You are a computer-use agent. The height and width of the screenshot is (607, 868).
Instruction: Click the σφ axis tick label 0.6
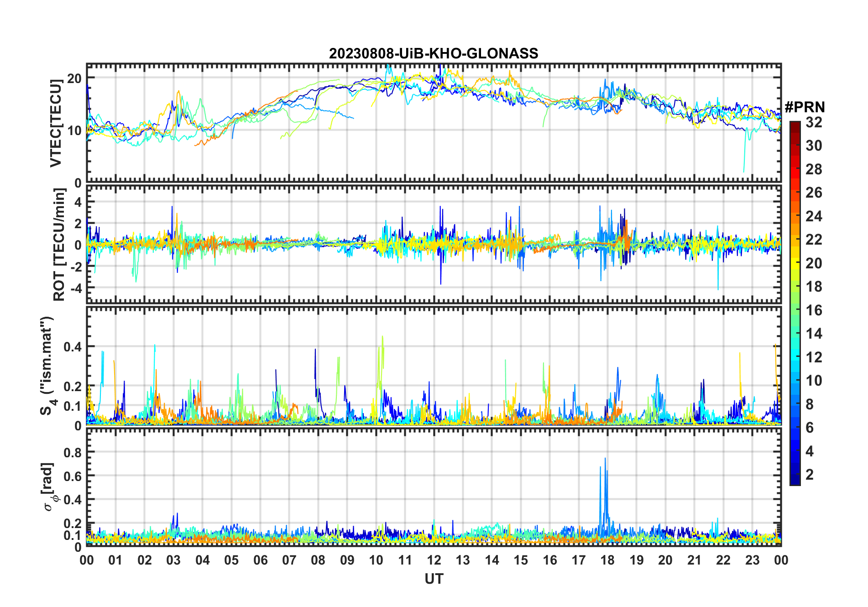[73, 476]
